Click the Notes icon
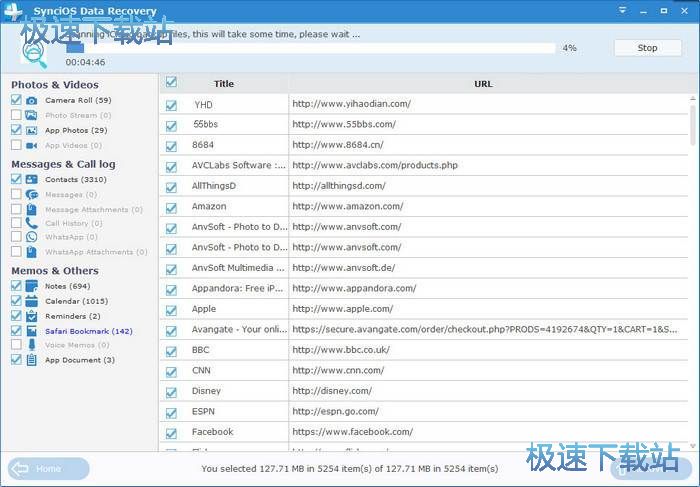The width and height of the screenshot is (700, 487). pos(32,286)
